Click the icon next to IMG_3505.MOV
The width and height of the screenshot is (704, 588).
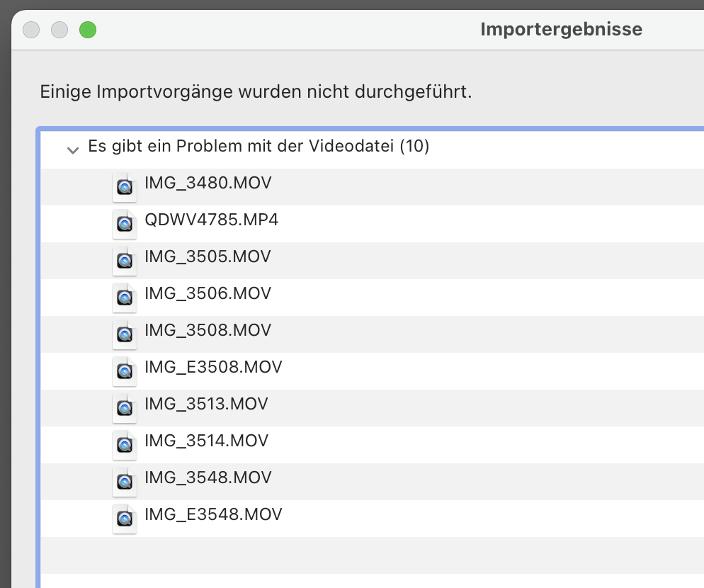coord(125,260)
